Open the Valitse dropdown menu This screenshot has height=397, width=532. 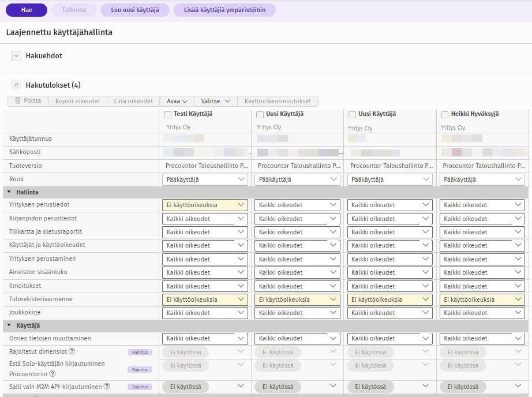click(215, 101)
